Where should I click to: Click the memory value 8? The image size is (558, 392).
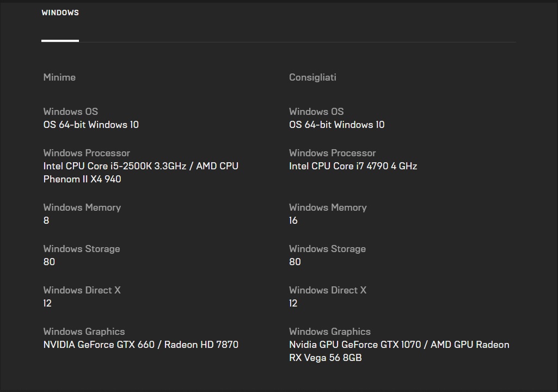pos(46,220)
